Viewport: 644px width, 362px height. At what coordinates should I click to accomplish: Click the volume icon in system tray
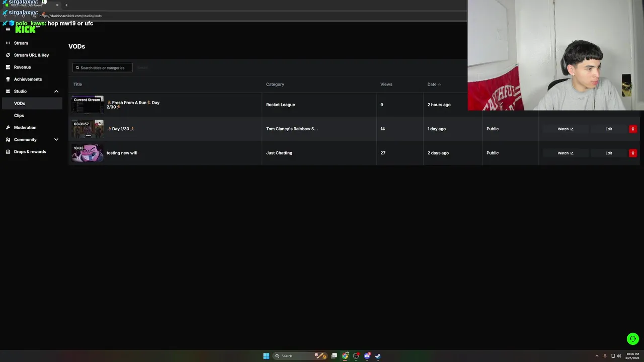(619, 356)
